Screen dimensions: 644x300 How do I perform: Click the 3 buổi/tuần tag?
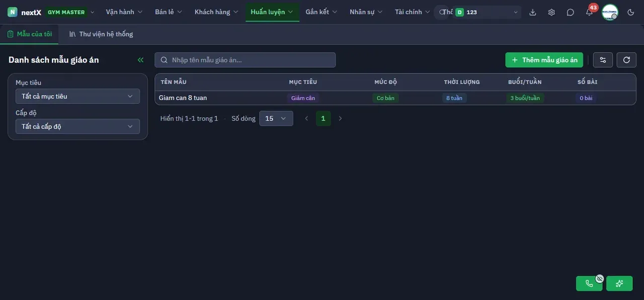pos(525,98)
